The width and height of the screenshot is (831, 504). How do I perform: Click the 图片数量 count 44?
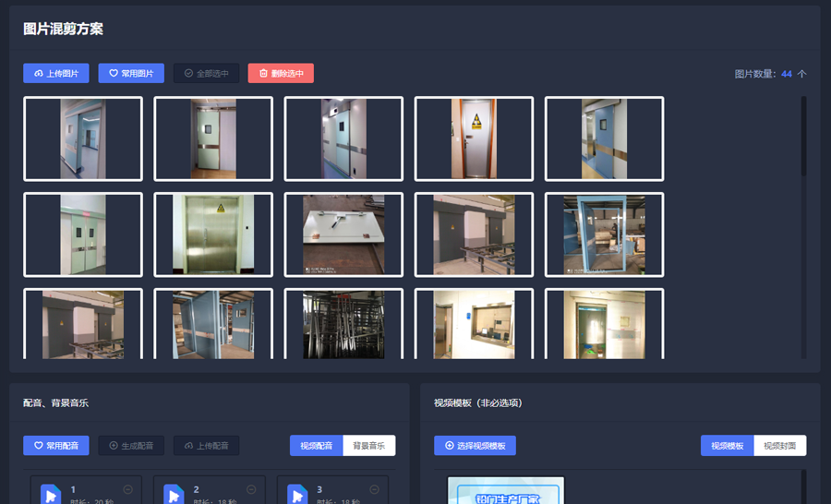tap(787, 74)
